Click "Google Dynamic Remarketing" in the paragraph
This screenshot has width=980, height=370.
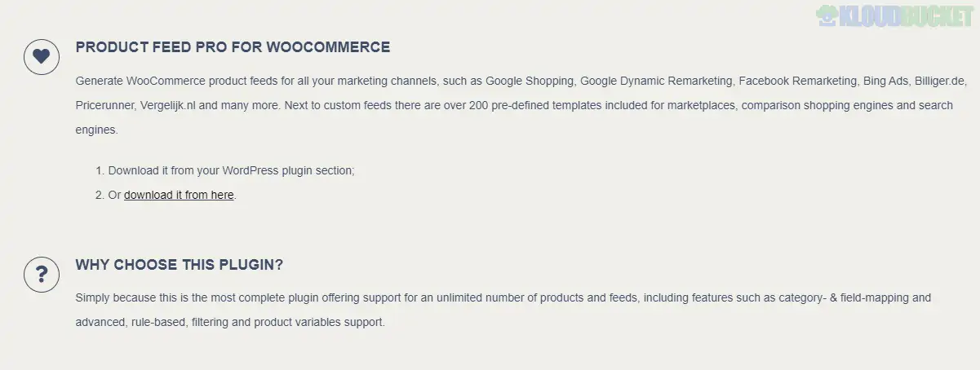coord(655,81)
